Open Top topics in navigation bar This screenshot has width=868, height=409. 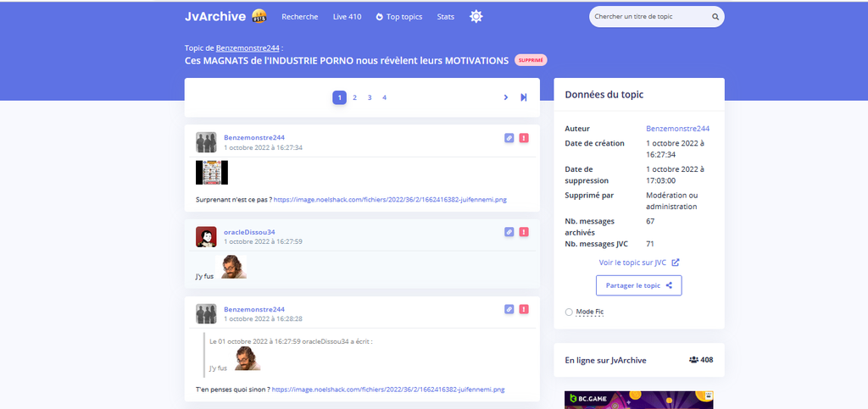(x=399, y=16)
